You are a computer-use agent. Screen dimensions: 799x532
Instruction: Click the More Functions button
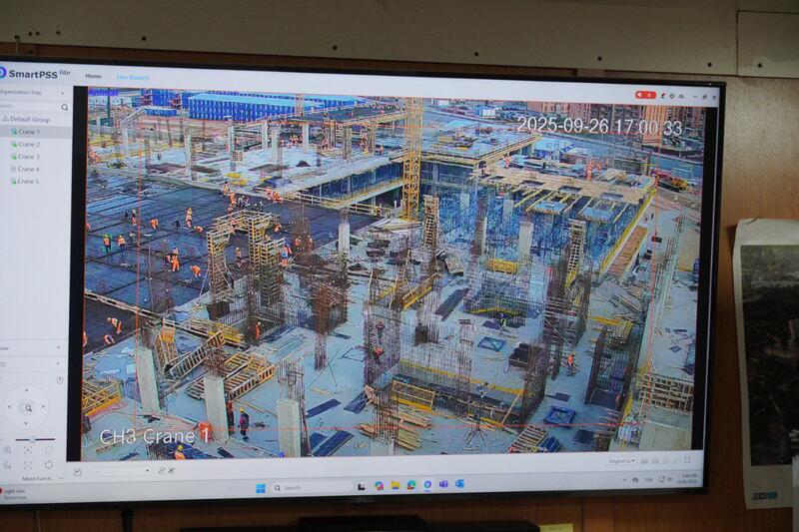pyautogui.click(x=38, y=478)
